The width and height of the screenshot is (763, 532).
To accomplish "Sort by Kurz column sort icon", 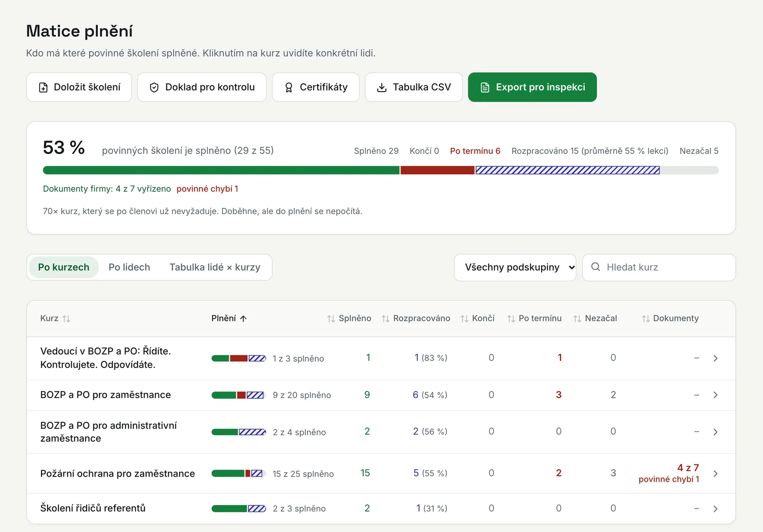I will tap(66, 318).
